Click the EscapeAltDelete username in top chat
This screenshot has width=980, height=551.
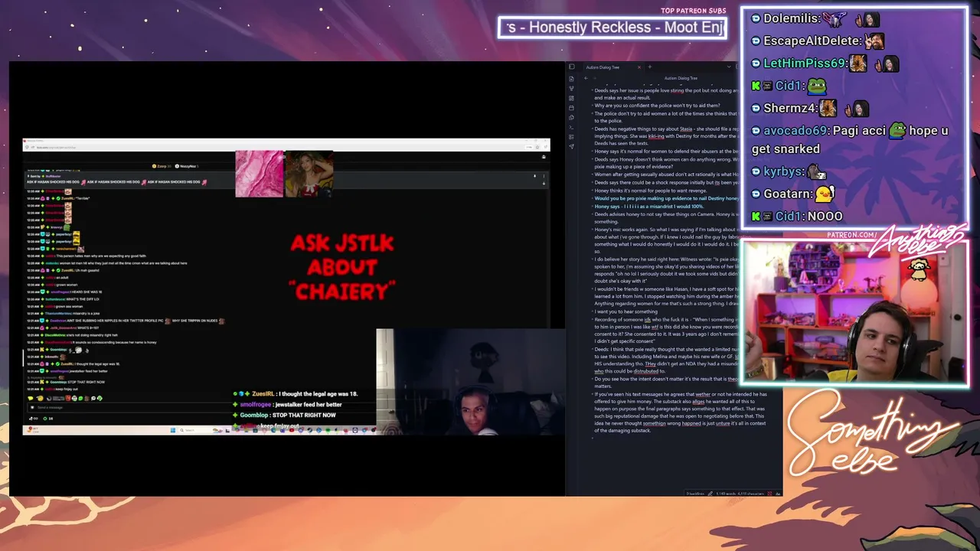coord(812,41)
